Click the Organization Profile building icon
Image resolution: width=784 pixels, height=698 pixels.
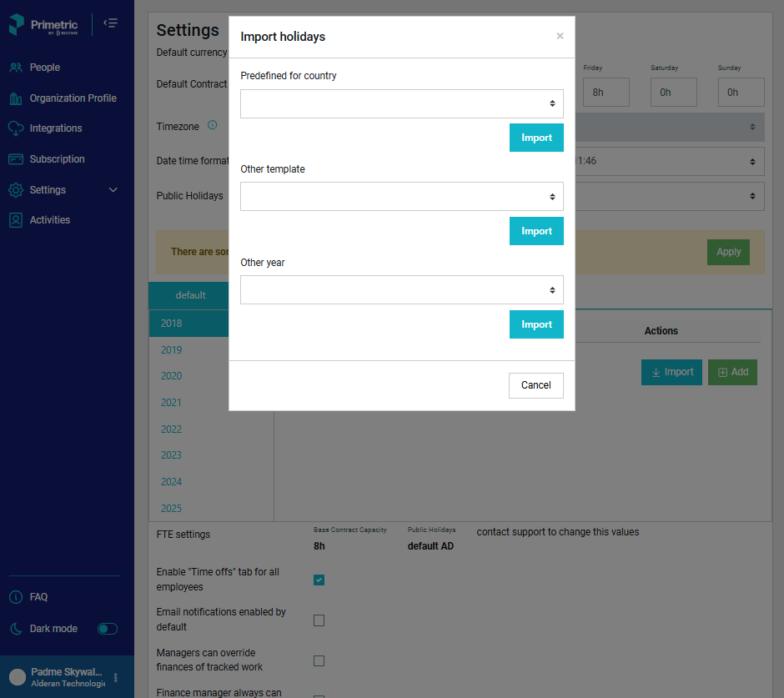(x=16, y=98)
